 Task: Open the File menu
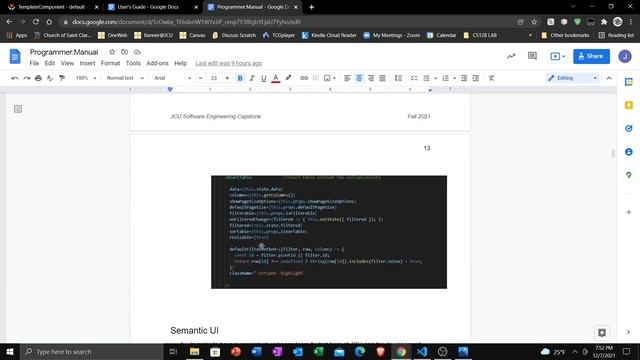click(34, 63)
